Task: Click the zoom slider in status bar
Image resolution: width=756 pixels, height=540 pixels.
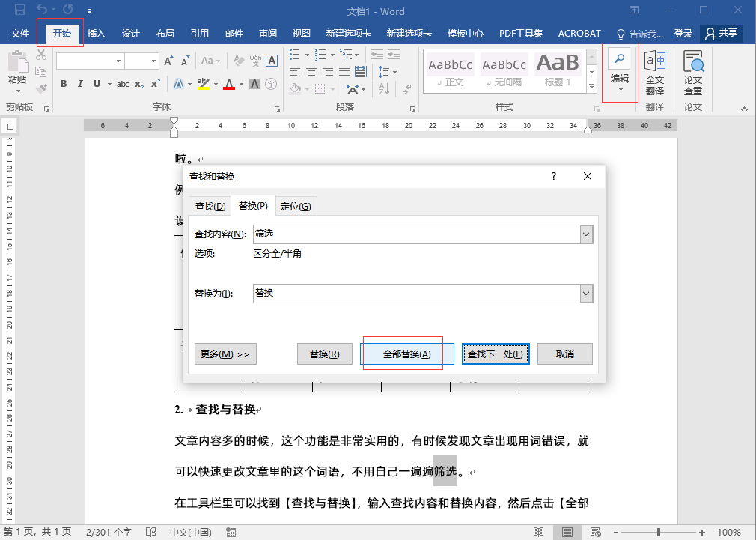Action: tap(659, 532)
